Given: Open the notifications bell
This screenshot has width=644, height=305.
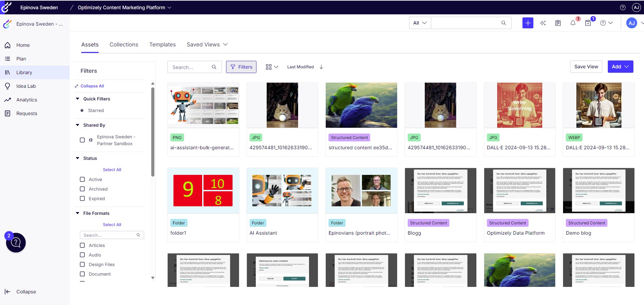Looking at the screenshot, I should coord(573,23).
